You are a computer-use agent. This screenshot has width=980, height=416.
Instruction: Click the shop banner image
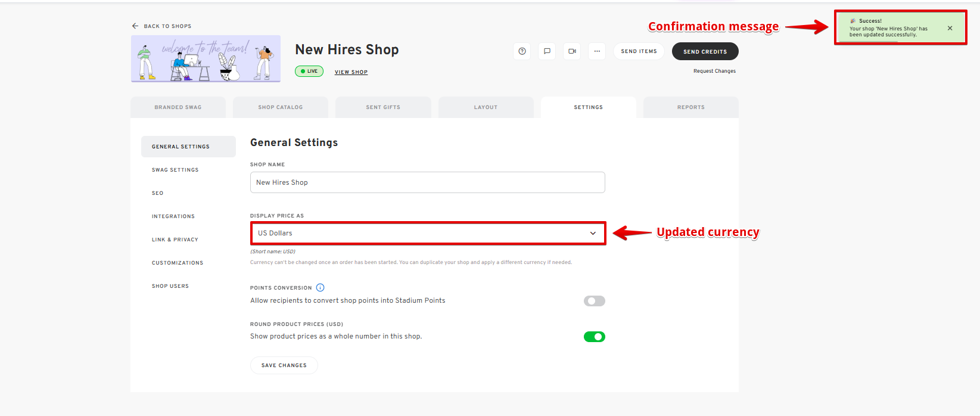206,58
